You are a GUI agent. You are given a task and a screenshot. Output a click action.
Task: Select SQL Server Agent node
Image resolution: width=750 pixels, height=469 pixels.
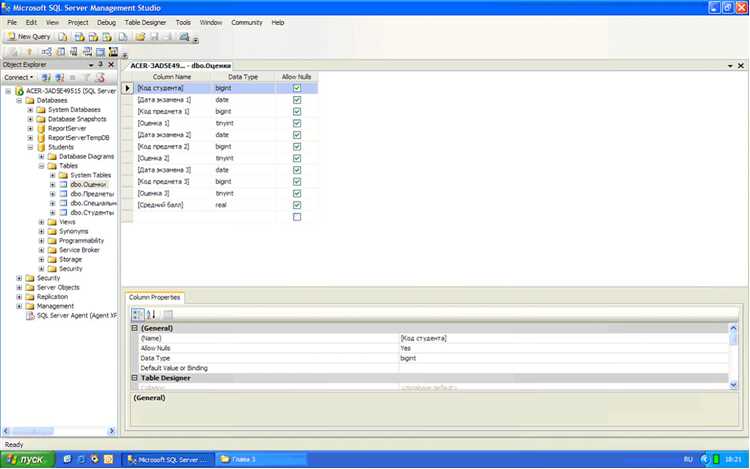pyautogui.click(x=77, y=316)
